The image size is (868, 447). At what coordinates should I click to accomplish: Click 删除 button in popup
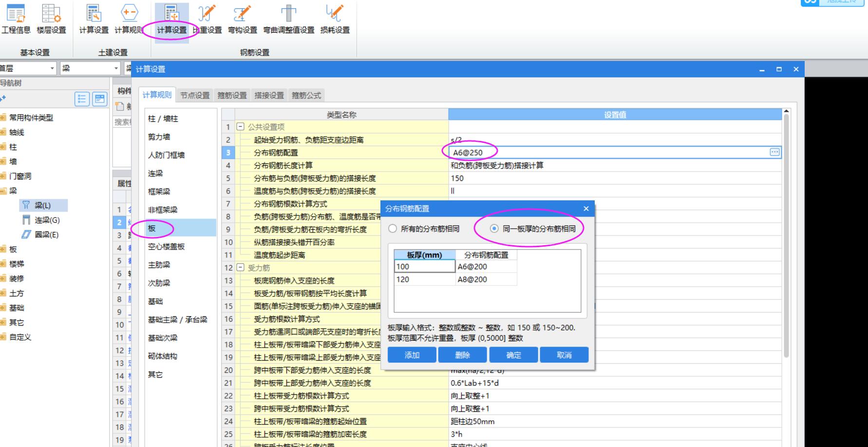(463, 355)
